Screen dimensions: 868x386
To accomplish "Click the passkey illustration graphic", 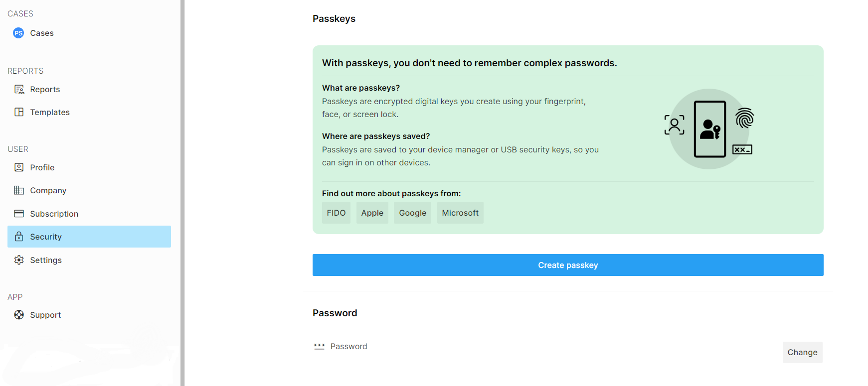I will (709, 129).
